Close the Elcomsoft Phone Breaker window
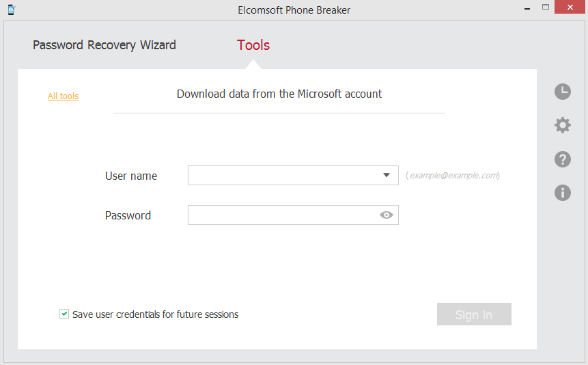The width and height of the screenshot is (588, 365). click(570, 7)
